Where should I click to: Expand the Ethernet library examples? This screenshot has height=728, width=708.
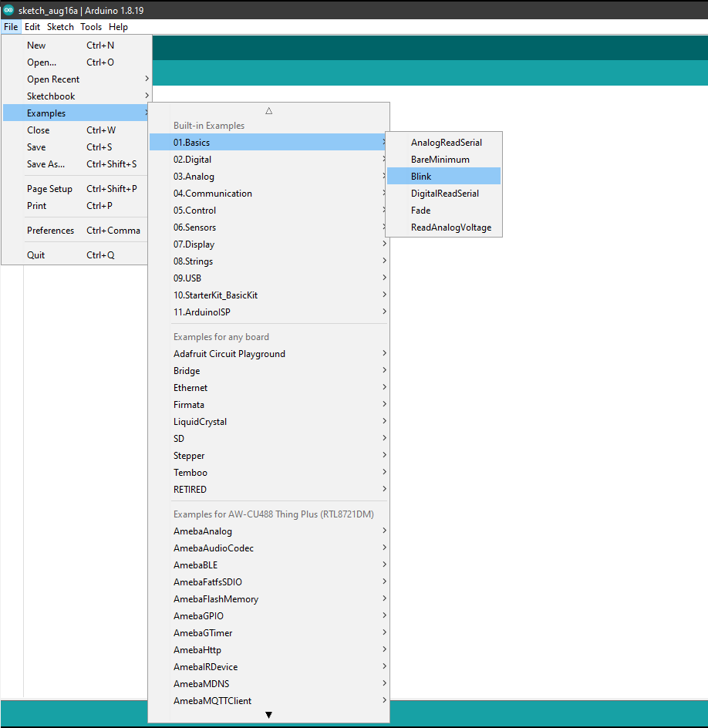(x=269, y=388)
